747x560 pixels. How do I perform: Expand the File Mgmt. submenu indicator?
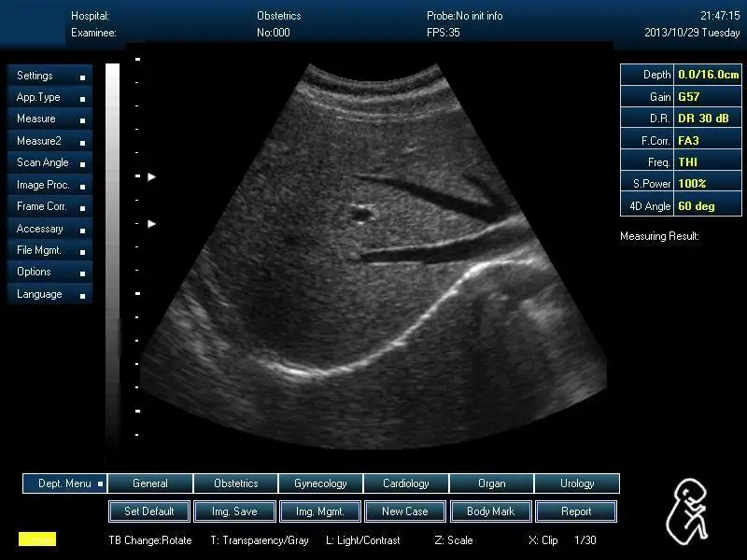(83, 252)
